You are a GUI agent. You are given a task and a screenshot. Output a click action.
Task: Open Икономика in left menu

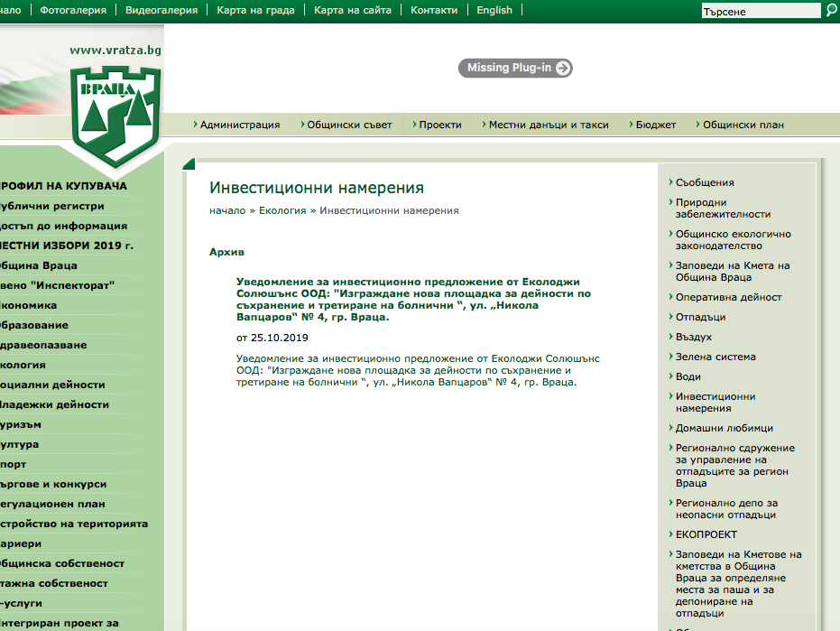[x=28, y=305]
